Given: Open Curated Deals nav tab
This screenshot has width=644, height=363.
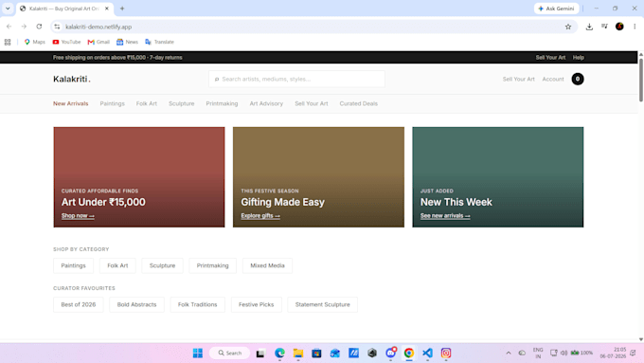Looking at the screenshot, I should pyautogui.click(x=359, y=103).
